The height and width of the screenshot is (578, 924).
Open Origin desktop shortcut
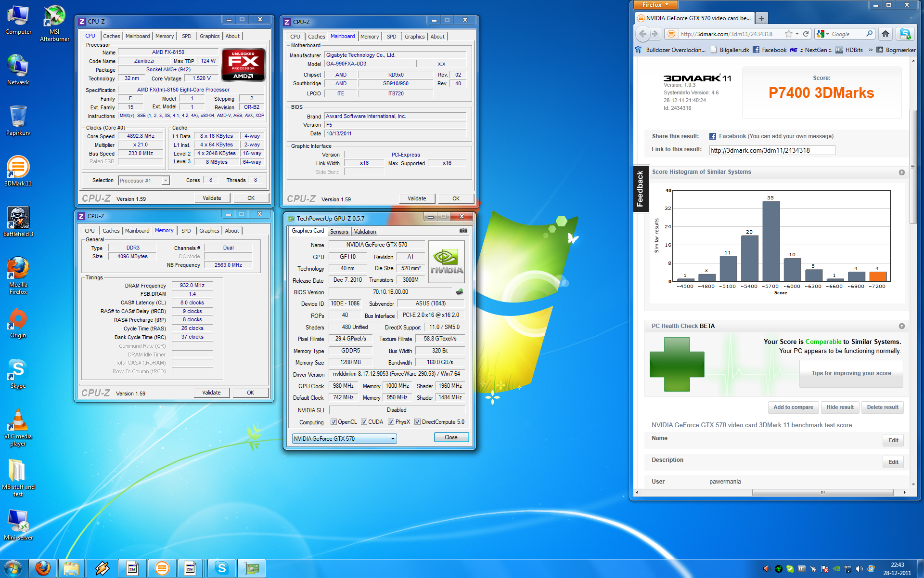pyautogui.click(x=18, y=323)
